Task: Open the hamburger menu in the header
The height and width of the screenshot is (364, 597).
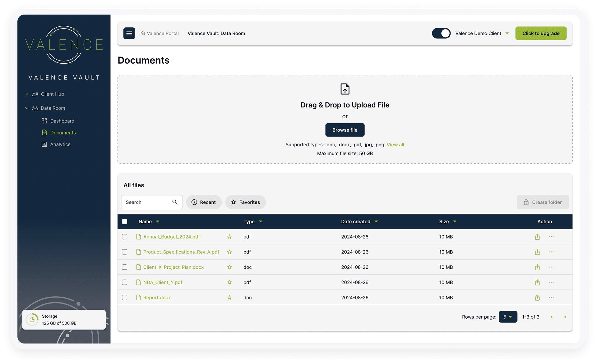Action: coord(129,33)
